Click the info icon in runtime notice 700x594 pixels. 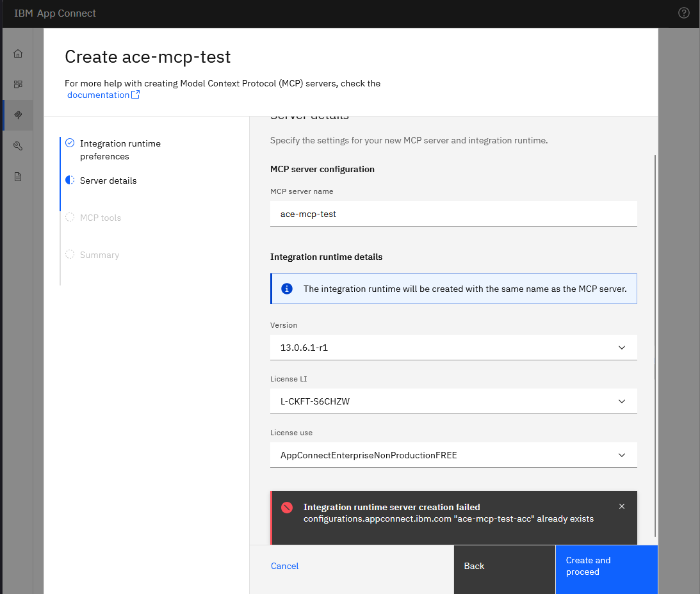[287, 289]
